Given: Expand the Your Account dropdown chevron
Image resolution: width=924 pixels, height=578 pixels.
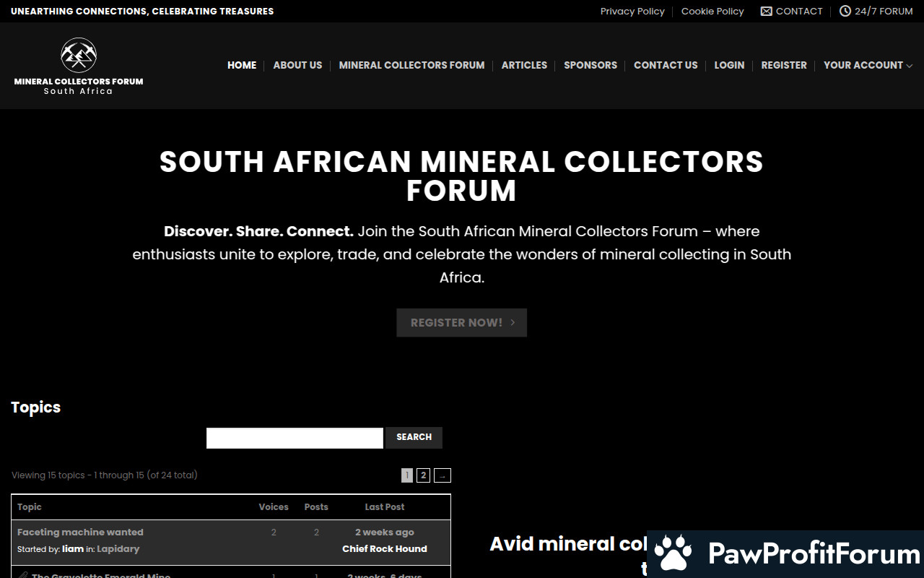Looking at the screenshot, I should (910, 66).
